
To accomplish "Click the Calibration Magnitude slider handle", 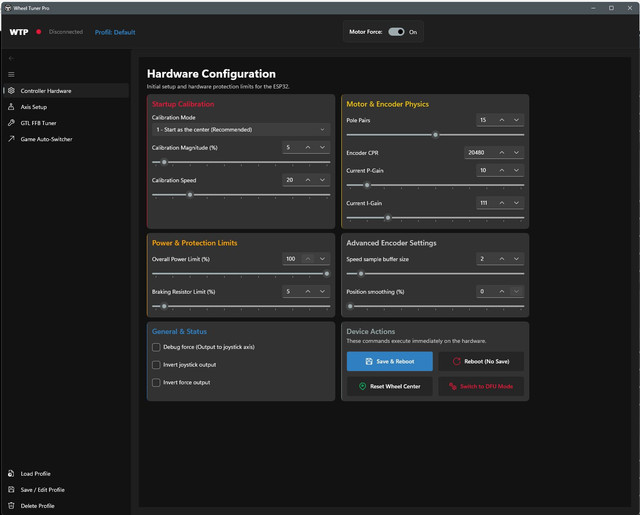I will (x=164, y=162).
